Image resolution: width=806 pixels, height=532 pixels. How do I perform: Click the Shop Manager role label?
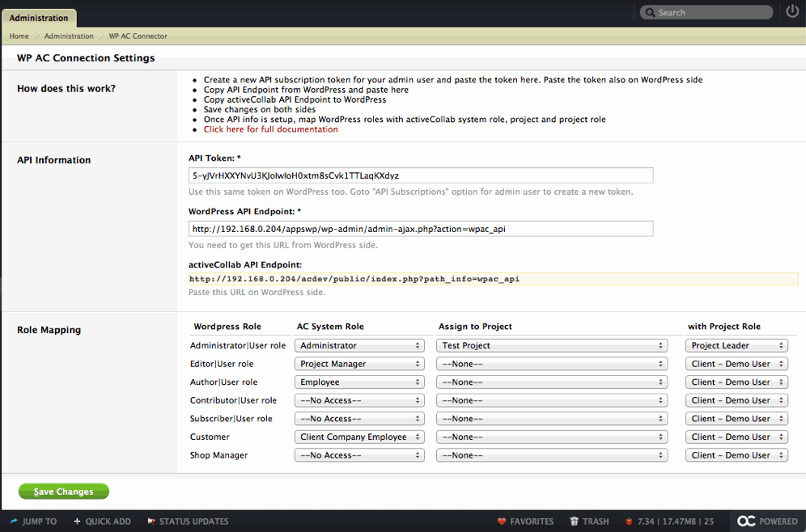tap(218, 455)
